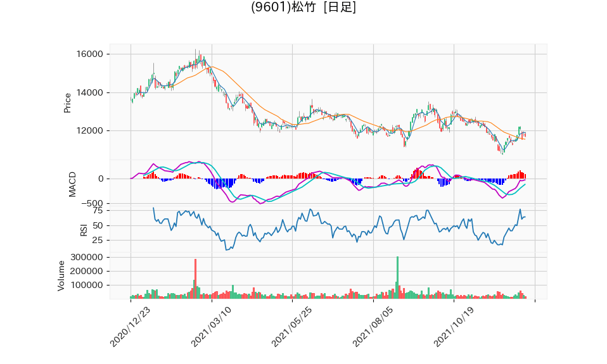Click the MACD axis title
The height and width of the screenshot is (364, 607).
72,184
